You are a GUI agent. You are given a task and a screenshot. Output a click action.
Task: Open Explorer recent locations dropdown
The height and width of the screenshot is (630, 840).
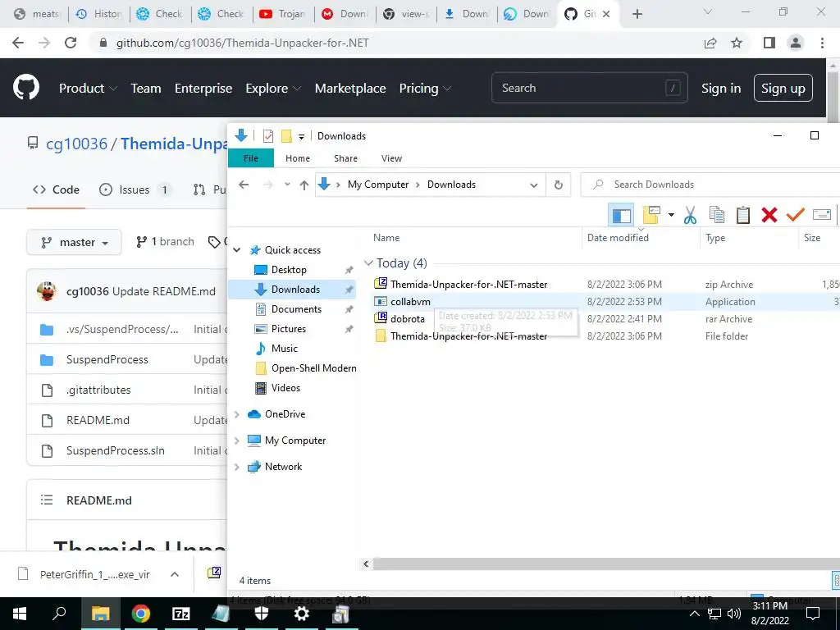pyautogui.click(x=287, y=185)
